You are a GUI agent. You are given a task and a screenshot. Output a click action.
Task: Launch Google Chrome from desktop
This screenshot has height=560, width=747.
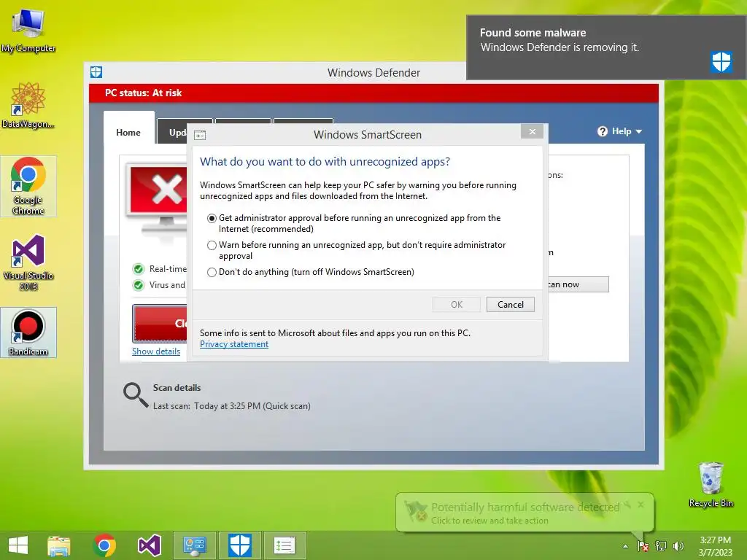click(28, 186)
